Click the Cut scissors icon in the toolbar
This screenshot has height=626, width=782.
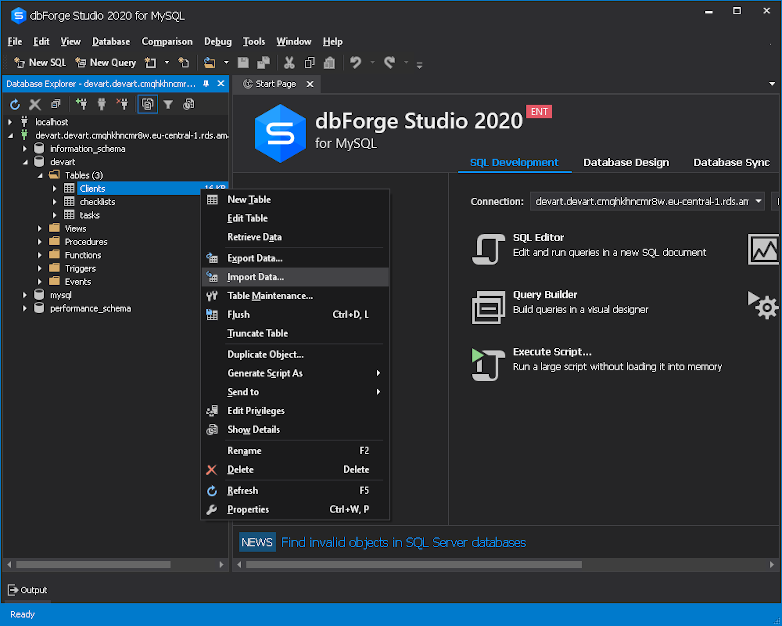[289, 62]
